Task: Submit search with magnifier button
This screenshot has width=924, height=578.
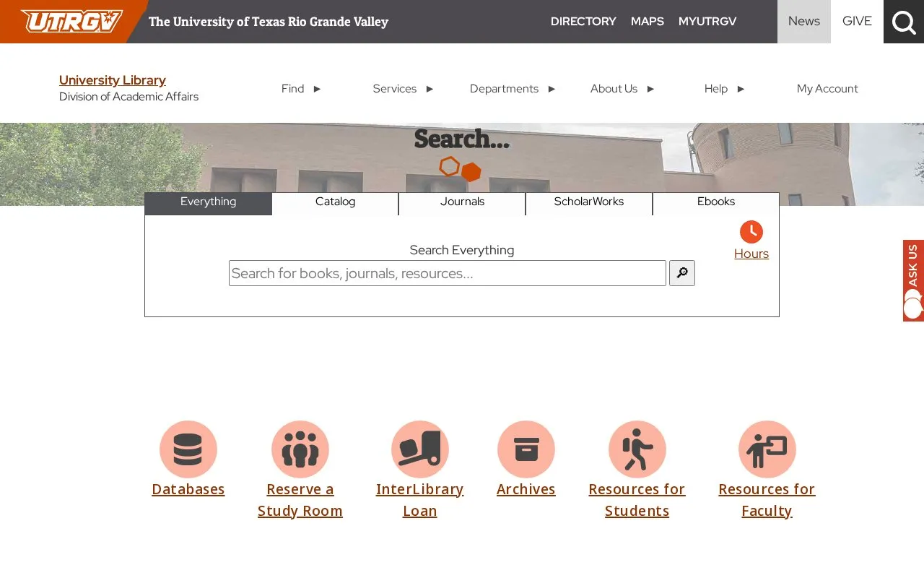Action: click(x=682, y=273)
